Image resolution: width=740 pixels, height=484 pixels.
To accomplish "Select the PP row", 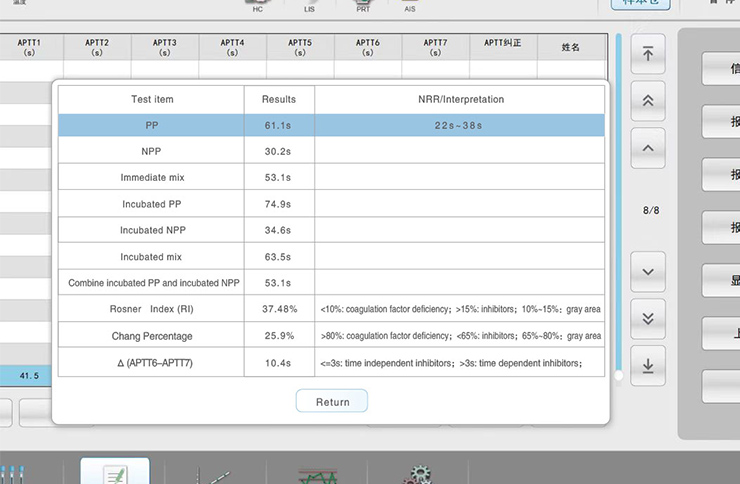I will 331,125.
